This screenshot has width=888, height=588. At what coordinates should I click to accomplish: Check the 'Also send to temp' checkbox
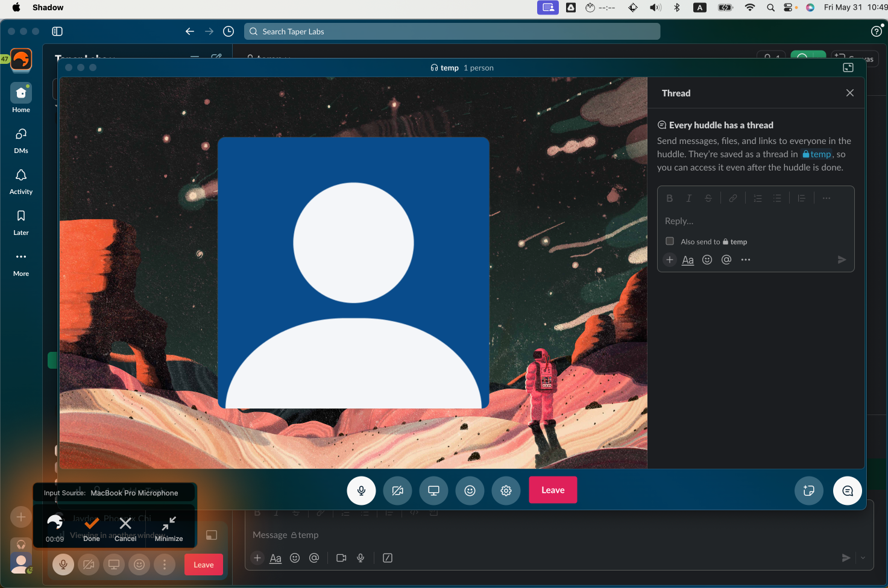coord(670,241)
